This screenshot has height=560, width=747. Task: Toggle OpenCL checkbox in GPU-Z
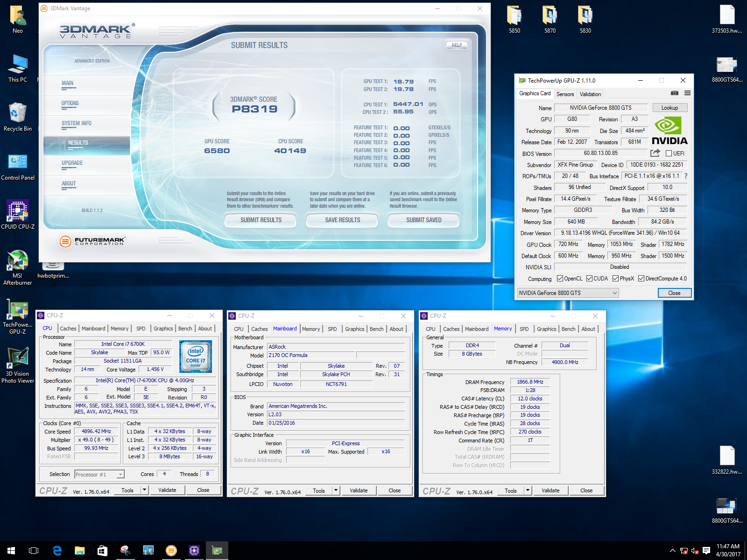coord(560,279)
